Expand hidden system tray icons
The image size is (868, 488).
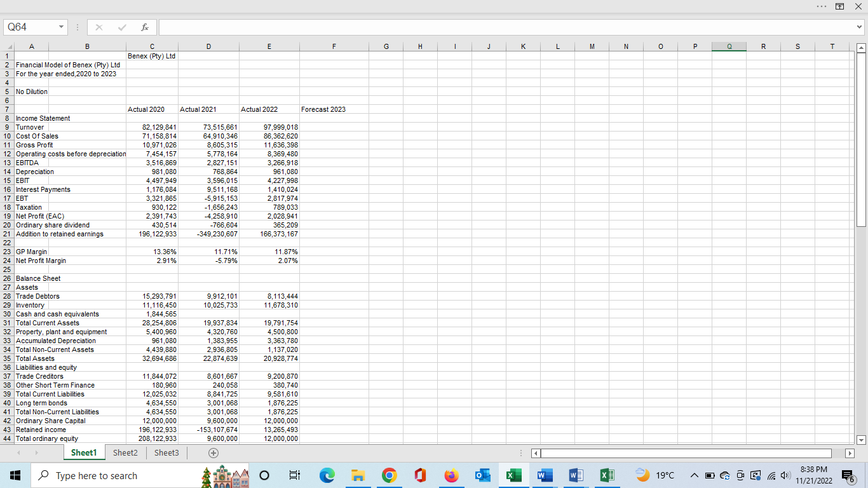(695, 475)
